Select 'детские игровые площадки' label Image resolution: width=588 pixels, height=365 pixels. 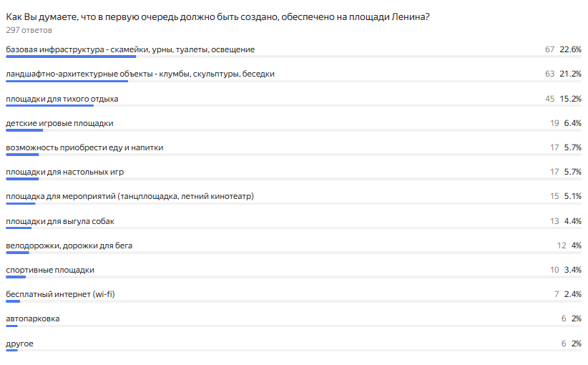tap(59, 123)
